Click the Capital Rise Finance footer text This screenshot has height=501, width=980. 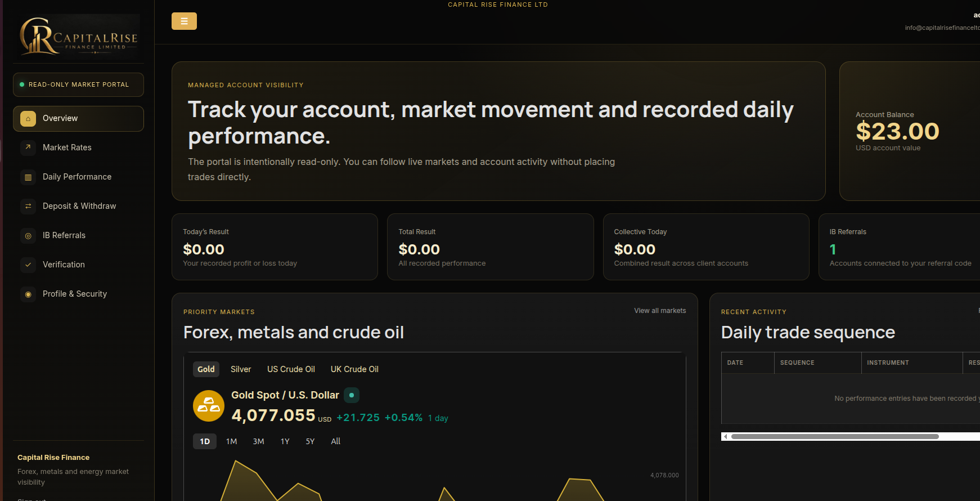[x=53, y=458]
